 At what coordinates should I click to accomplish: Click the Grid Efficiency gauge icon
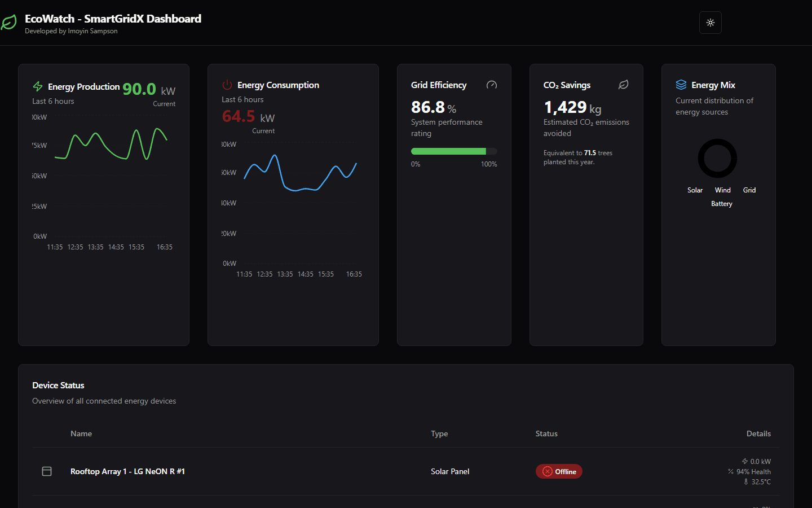pyautogui.click(x=492, y=85)
